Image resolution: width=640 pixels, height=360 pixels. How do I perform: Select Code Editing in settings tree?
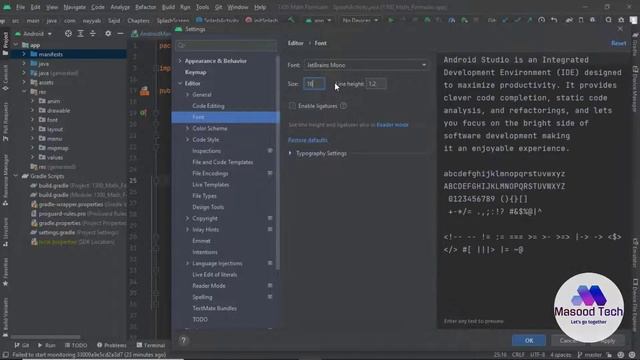pyautogui.click(x=208, y=106)
